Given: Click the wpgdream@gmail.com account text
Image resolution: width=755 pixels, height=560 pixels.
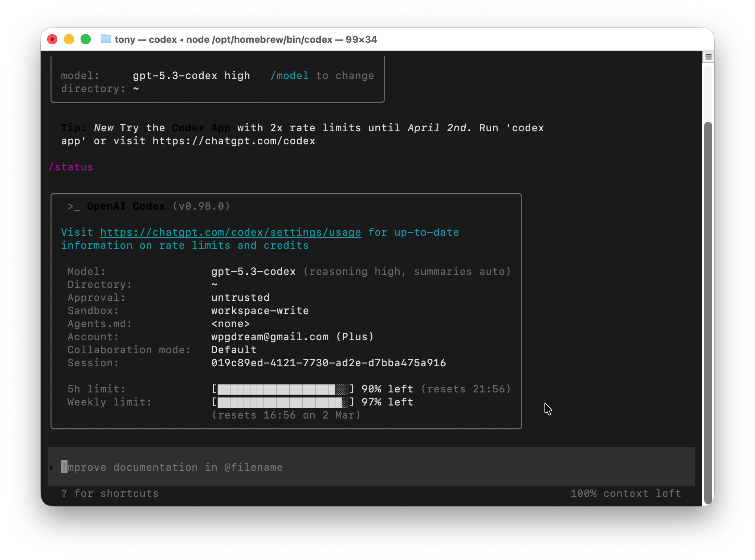Looking at the screenshot, I should click(270, 337).
